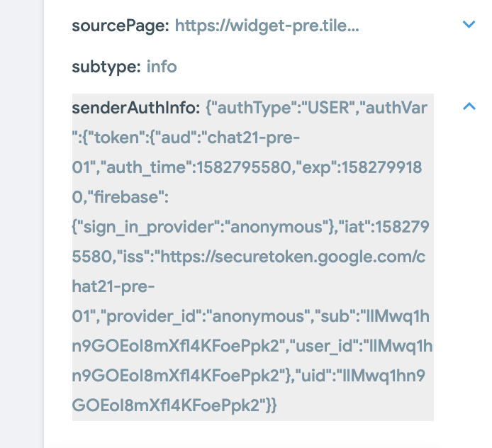The width and height of the screenshot is (492, 448).
Task: Open the truncated https://widget-pre.tile... sourcePage value
Action: coord(267,26)
